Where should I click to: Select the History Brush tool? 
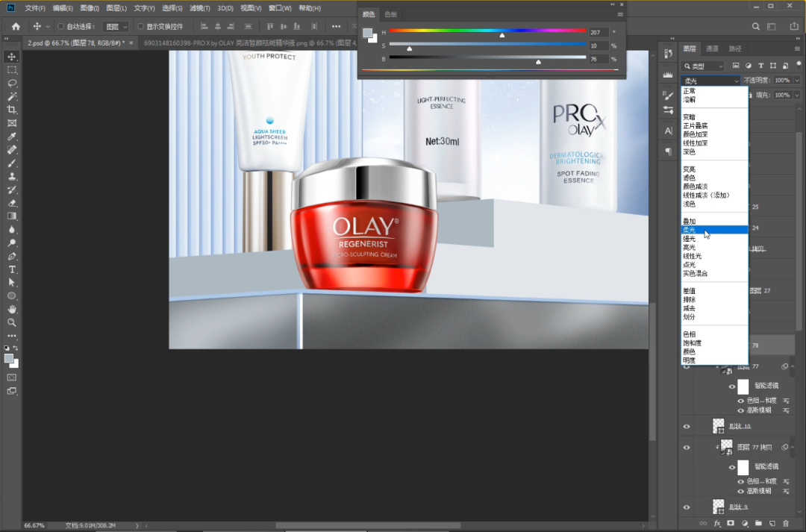12,190
